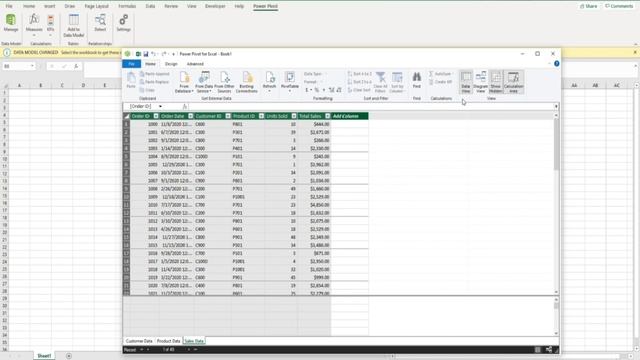Expand the Power Pivot formula bar
The image size is (640, 360).
pos(556,107)
